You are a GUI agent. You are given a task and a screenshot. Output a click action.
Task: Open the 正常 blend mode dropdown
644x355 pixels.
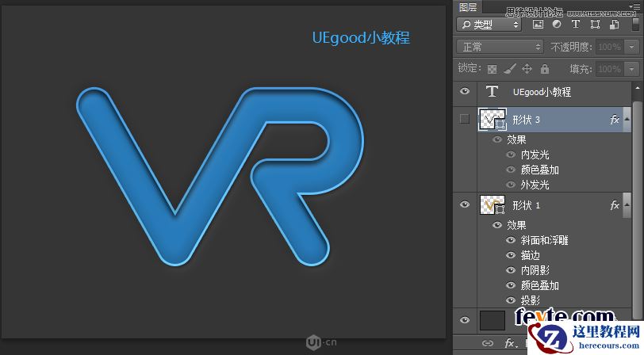500,47
